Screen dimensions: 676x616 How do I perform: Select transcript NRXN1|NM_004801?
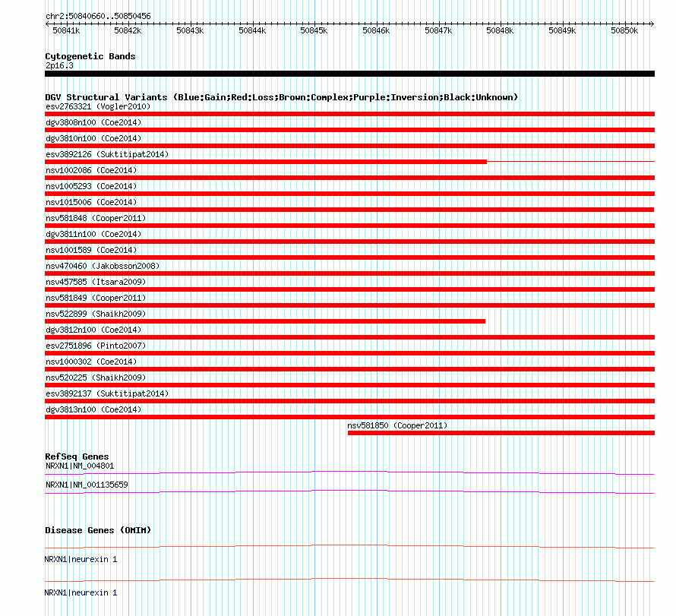(80, 466)
